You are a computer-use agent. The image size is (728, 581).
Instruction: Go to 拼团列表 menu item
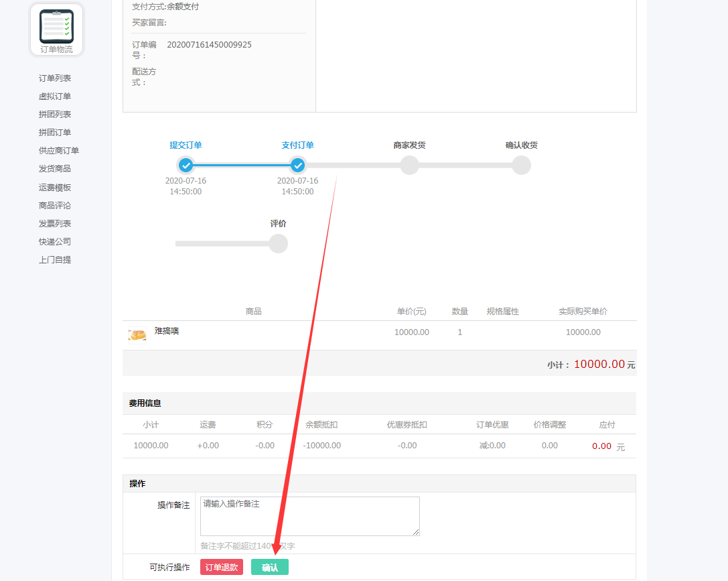(x=55, y=115)
